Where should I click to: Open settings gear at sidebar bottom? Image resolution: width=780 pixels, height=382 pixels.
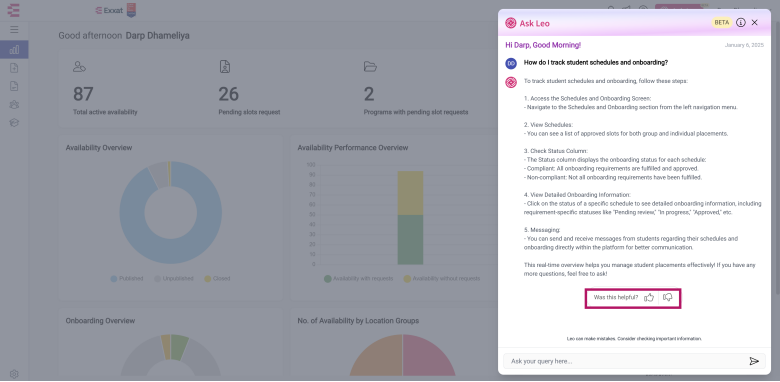(14, 374)
